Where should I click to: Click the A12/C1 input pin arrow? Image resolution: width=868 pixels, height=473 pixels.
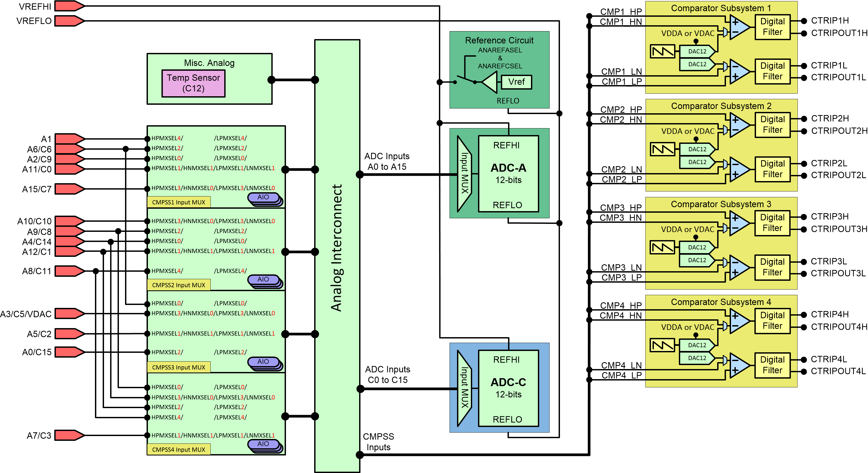(x=70, y=252)
